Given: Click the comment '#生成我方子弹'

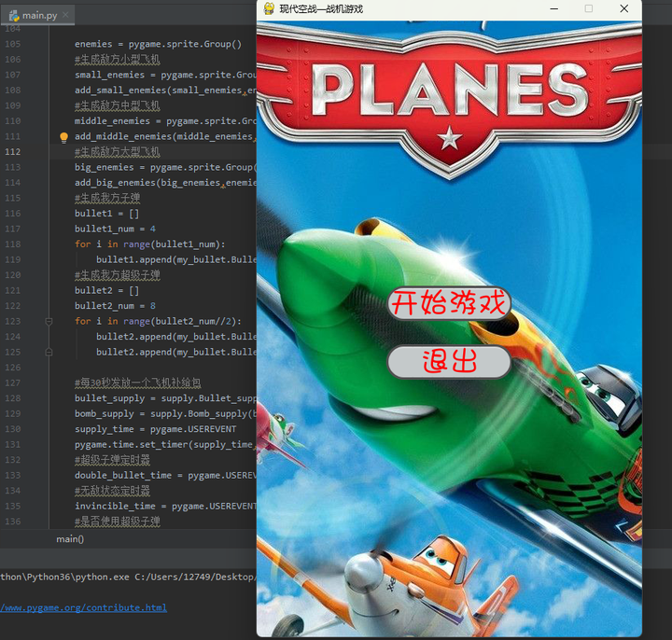Looking at the screenshot, I should pos(107,198).
